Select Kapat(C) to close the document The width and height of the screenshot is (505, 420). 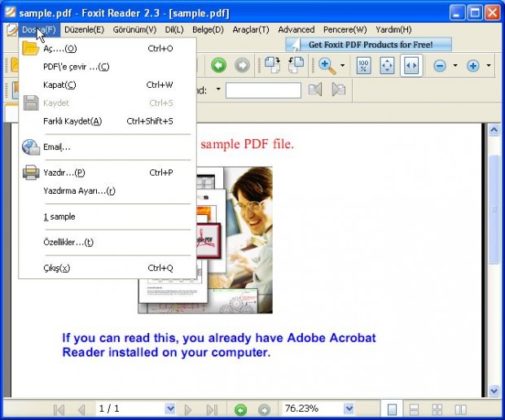click(108, 85)
